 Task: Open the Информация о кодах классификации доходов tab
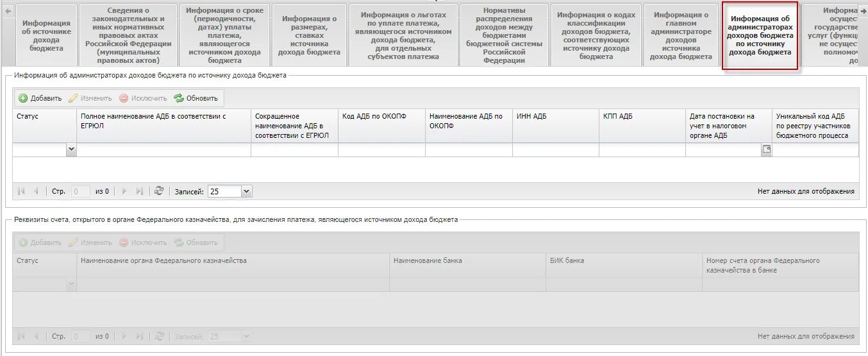(x=596, y=35)
